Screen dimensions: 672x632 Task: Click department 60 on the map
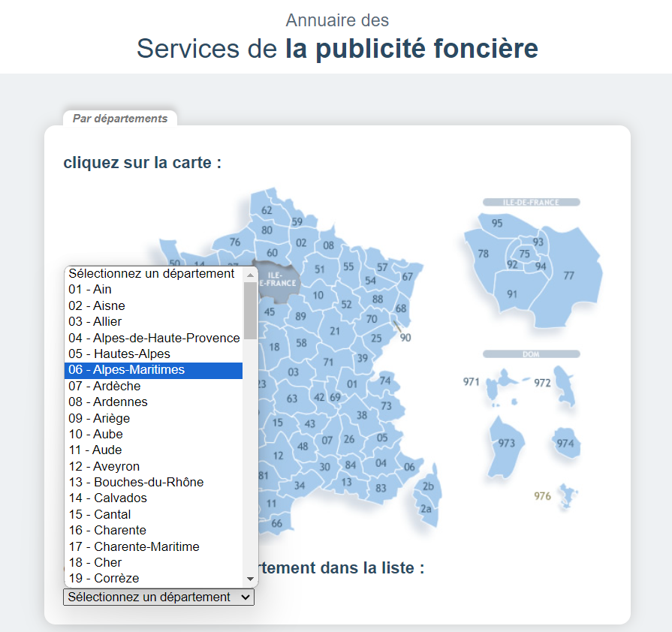click(272, 253)
